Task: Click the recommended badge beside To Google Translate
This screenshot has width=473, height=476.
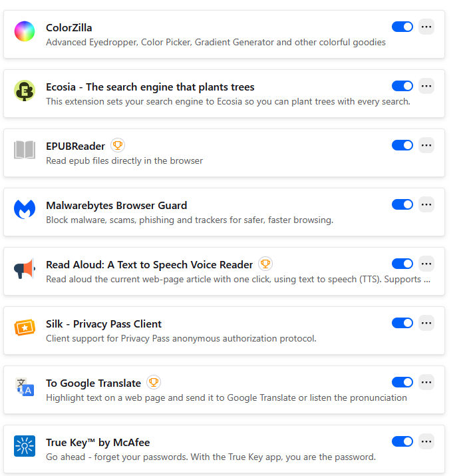Action: 154,382
